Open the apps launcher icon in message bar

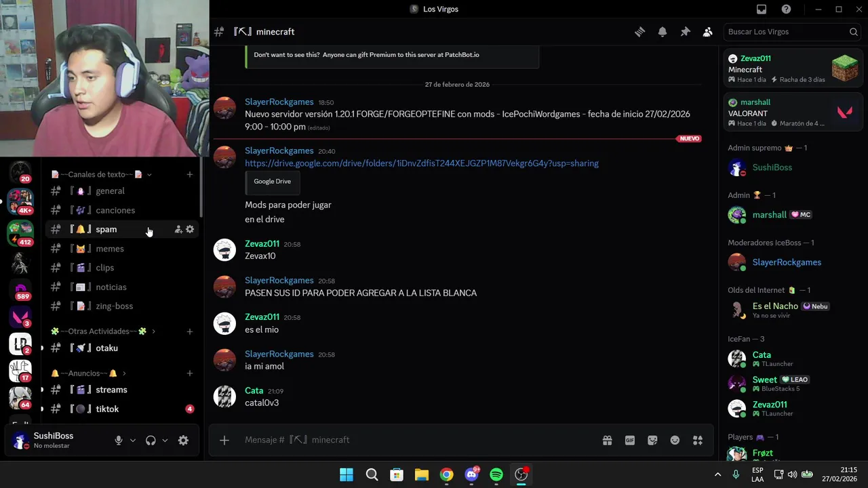[698, 440]
